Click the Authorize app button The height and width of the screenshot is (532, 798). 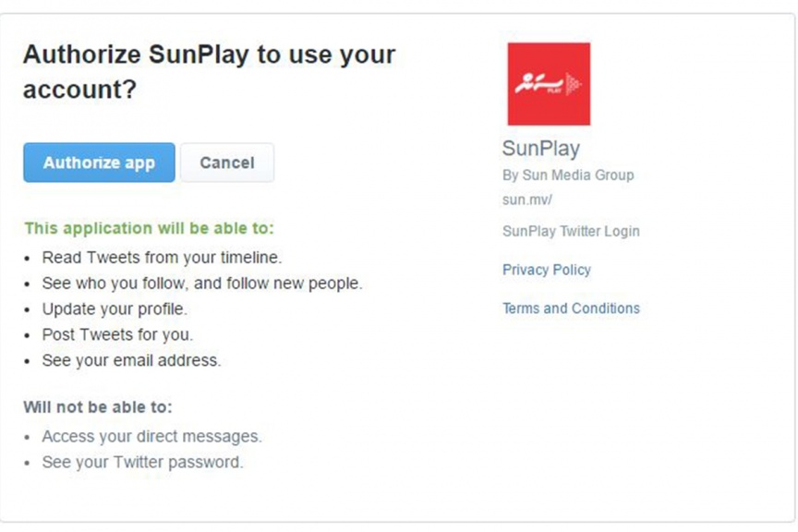99,163
